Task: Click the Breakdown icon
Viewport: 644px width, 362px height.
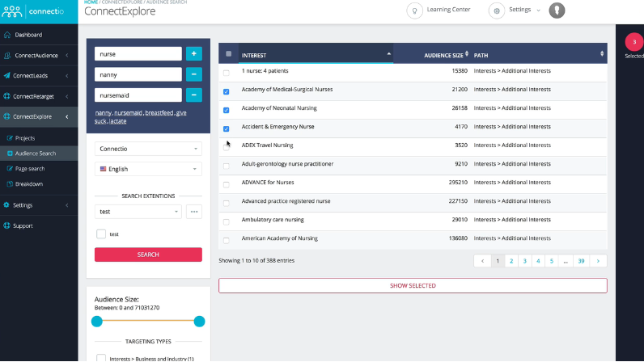Action: (x=10, y=184)
